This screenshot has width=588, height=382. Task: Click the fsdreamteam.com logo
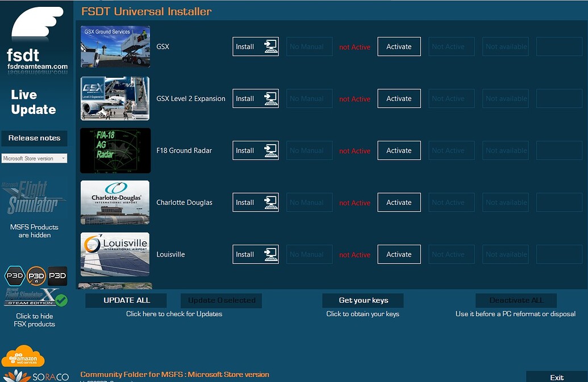(36, 40)
